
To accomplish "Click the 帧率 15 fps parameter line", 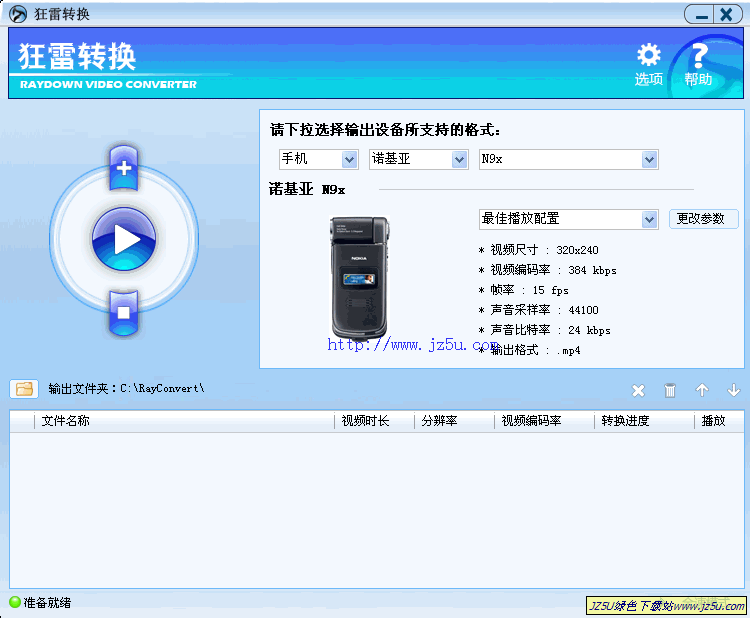I will coord(524,290).
